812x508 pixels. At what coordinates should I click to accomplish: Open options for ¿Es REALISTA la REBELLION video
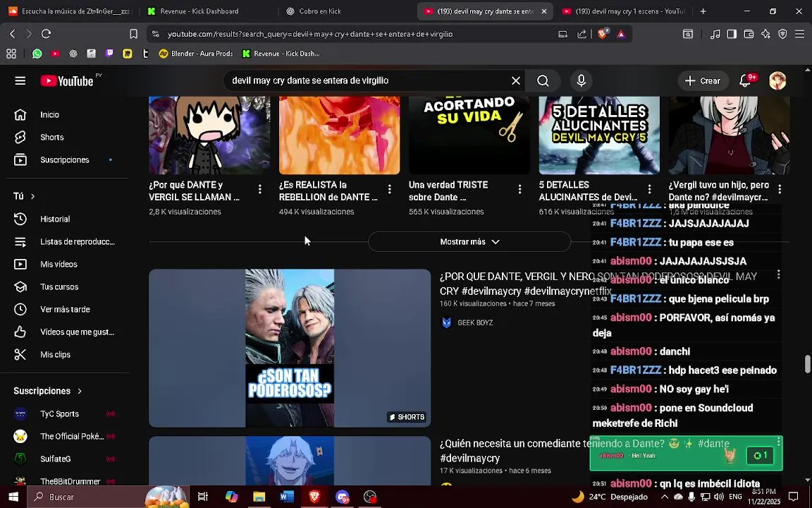tap(389, 190)
